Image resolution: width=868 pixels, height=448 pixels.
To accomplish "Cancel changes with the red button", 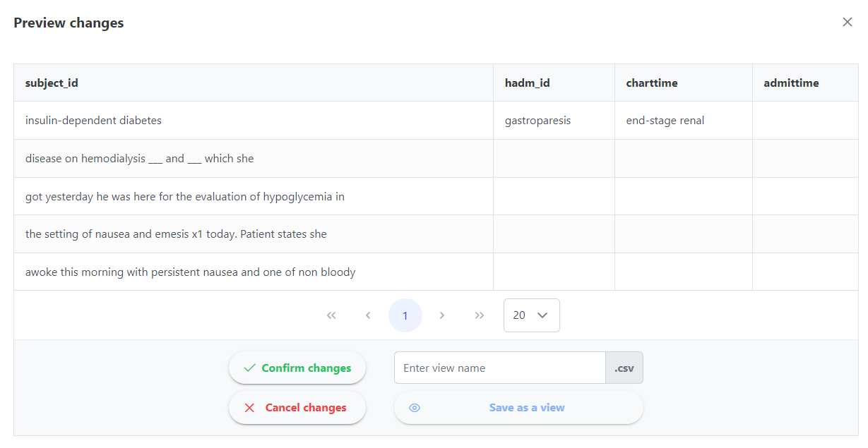I will coord(297,407).
